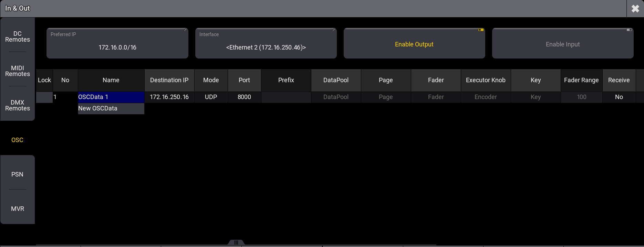Switch to the MIDI Remotes tab
Viewport: 644px width, 247px height.
pos(18,71)
